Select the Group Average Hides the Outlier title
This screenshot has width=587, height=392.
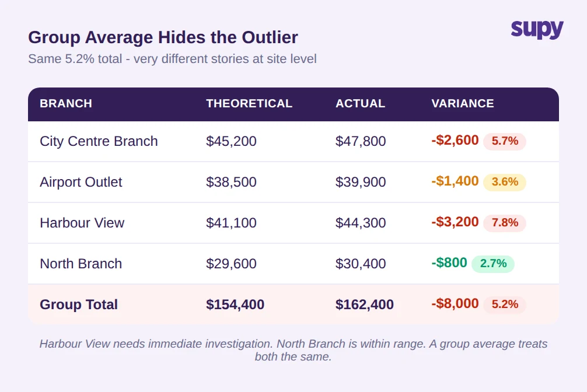(163, 37)
